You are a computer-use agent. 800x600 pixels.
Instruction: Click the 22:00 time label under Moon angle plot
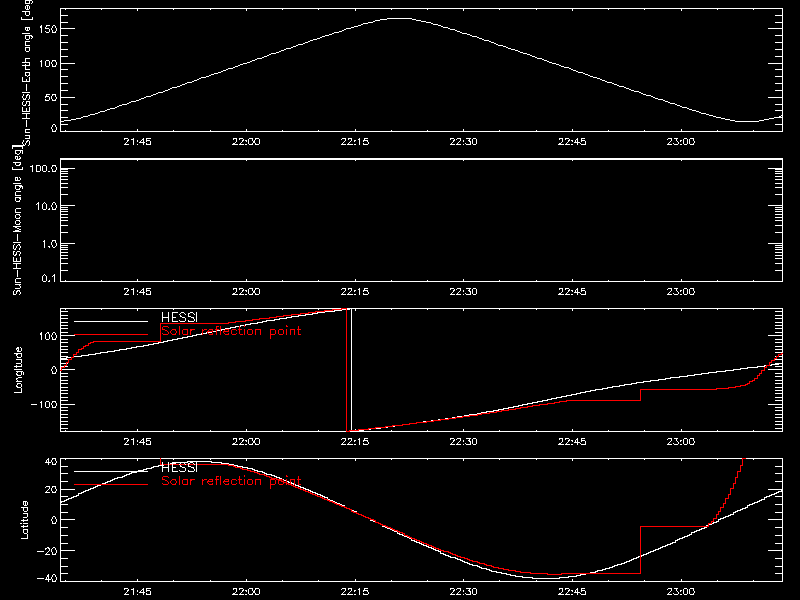(246, 292)
